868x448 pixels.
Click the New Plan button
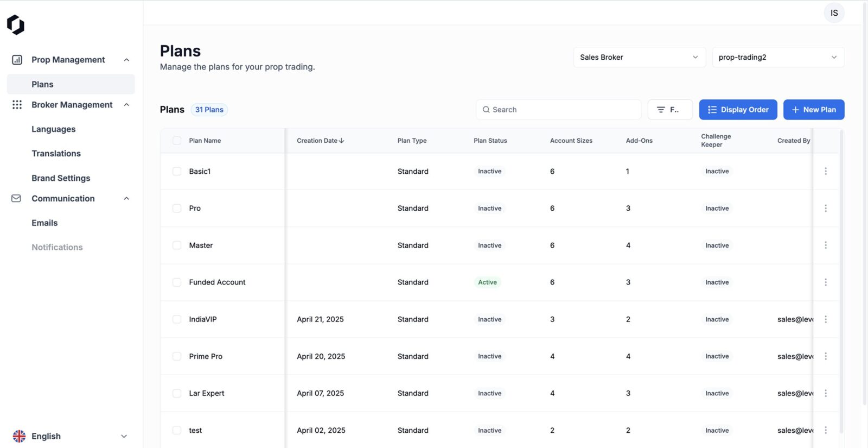click(x=813, y=110)
